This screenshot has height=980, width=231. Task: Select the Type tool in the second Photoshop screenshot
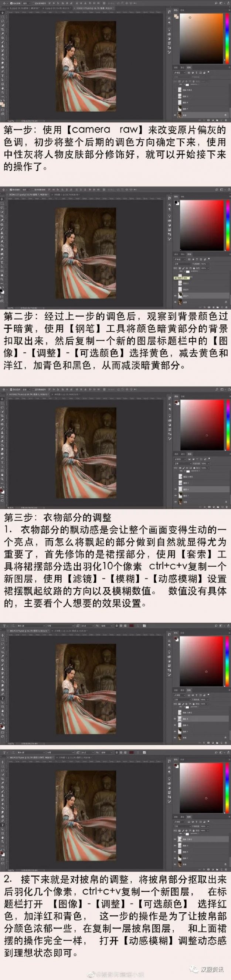click(3, 263)
